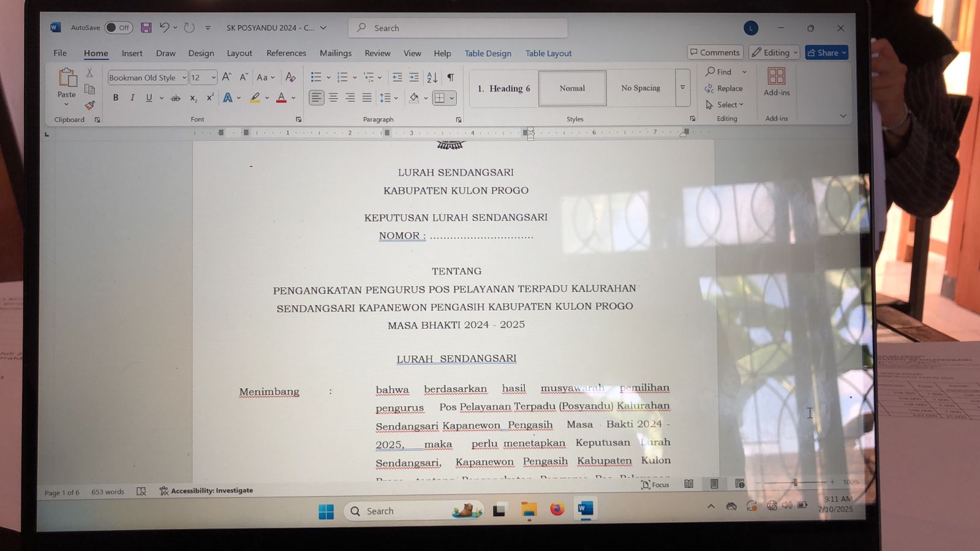Open the Mailings tab
Image resolution: width=980 pixels, height=551 pixels.
click(x=336, y=53)
